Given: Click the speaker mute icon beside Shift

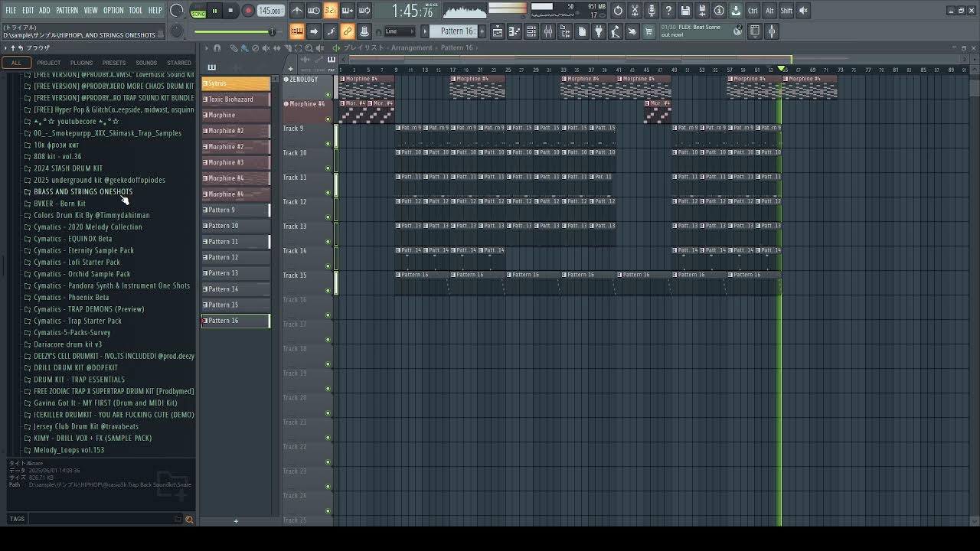Looking at the screenshot, I should click(x=803, y=11).
